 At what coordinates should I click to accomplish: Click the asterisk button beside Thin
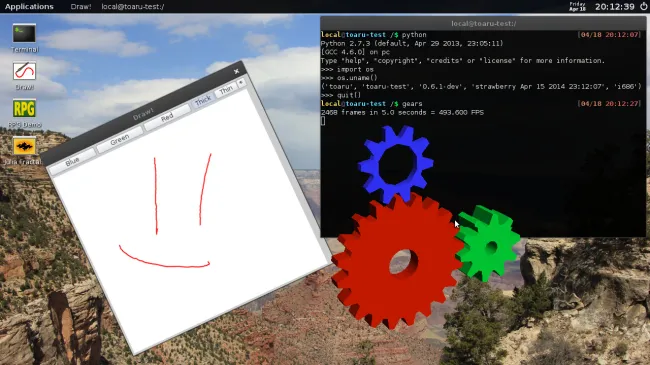pyautogui.click(x=241, y=83)
